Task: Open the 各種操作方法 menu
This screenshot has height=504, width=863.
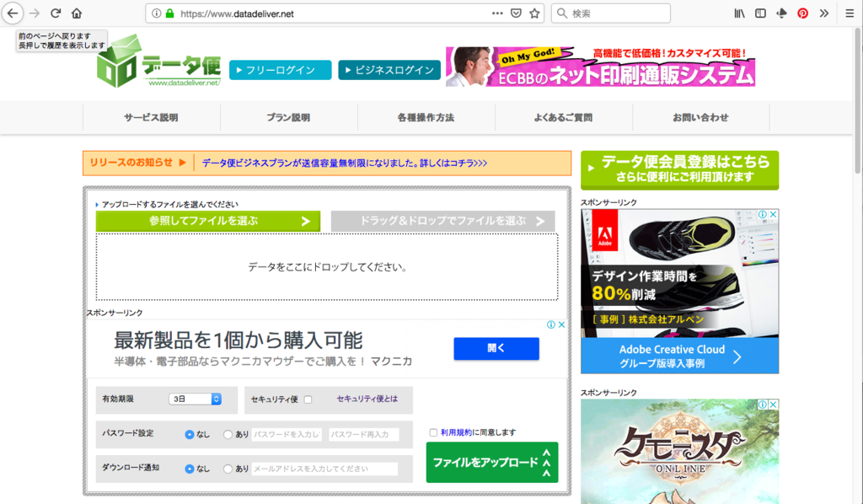Action: pos(426,117)
